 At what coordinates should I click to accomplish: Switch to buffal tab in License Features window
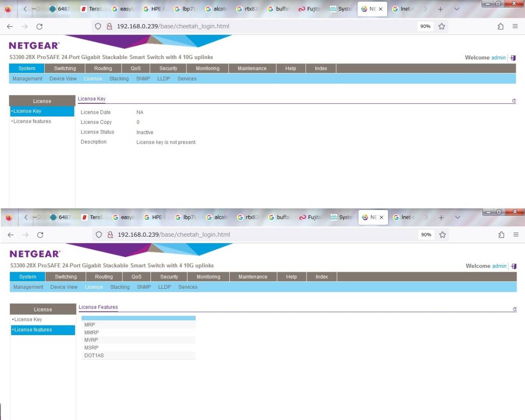point(280,217)
